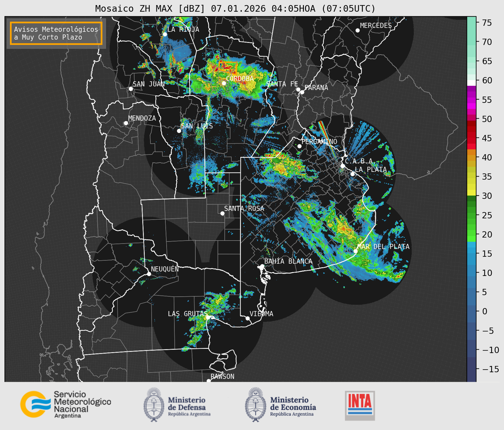Click the PERGAMINO city label
The image size is (504, 430).
click(x=319, y=141)
